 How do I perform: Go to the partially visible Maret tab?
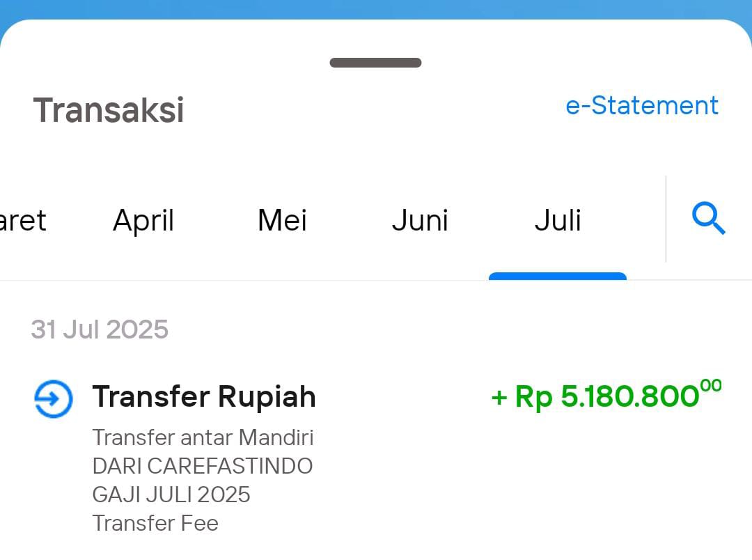coord(23,221)
